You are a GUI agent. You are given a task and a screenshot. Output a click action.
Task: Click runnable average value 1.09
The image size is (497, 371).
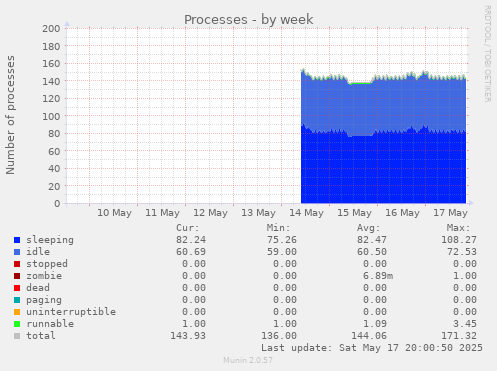[375, 324]
